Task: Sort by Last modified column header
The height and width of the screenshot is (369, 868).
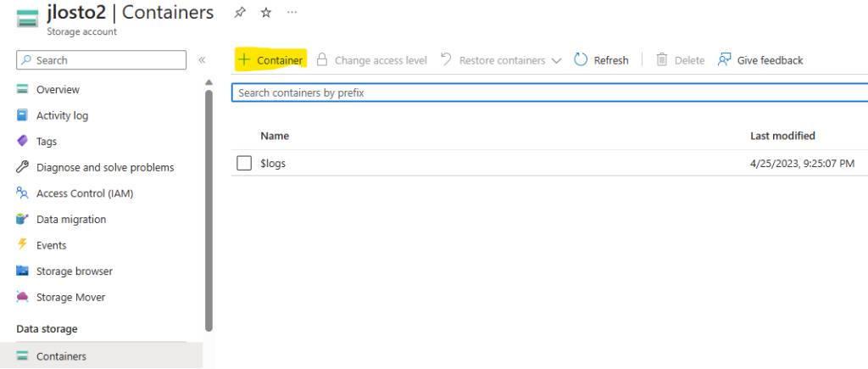Action: pos(782,136)
